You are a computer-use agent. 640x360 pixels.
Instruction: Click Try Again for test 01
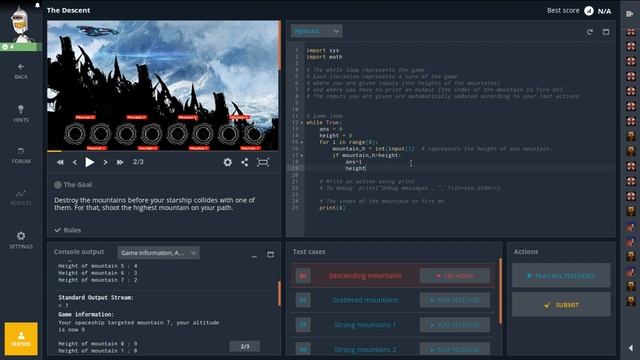tap(455, 276)
